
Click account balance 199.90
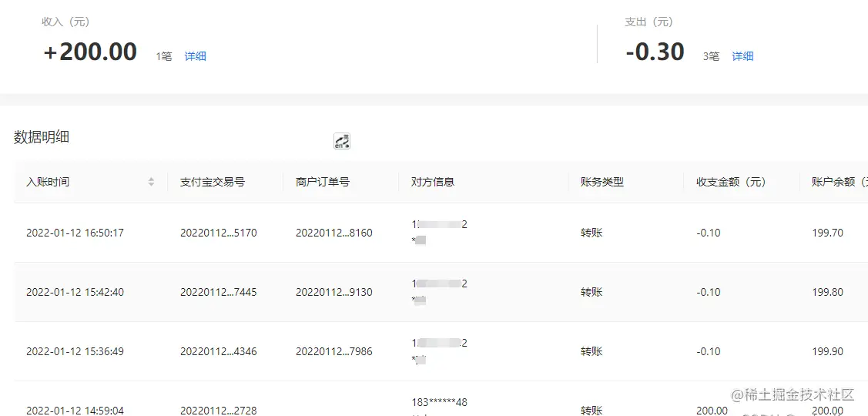(828, 351)
